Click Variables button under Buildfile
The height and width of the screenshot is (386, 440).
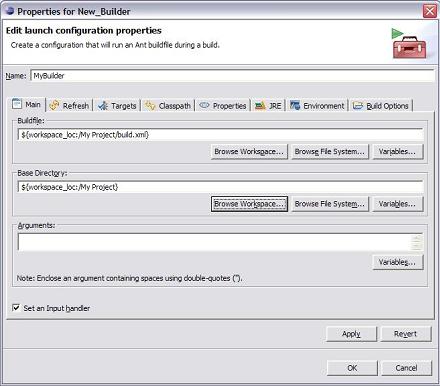pos(398,152)
